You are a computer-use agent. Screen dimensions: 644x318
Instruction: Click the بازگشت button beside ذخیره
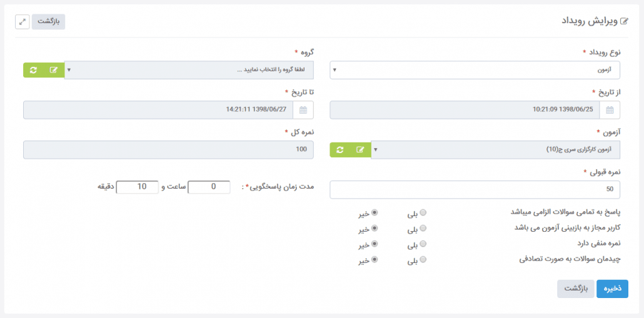[576, 289]
